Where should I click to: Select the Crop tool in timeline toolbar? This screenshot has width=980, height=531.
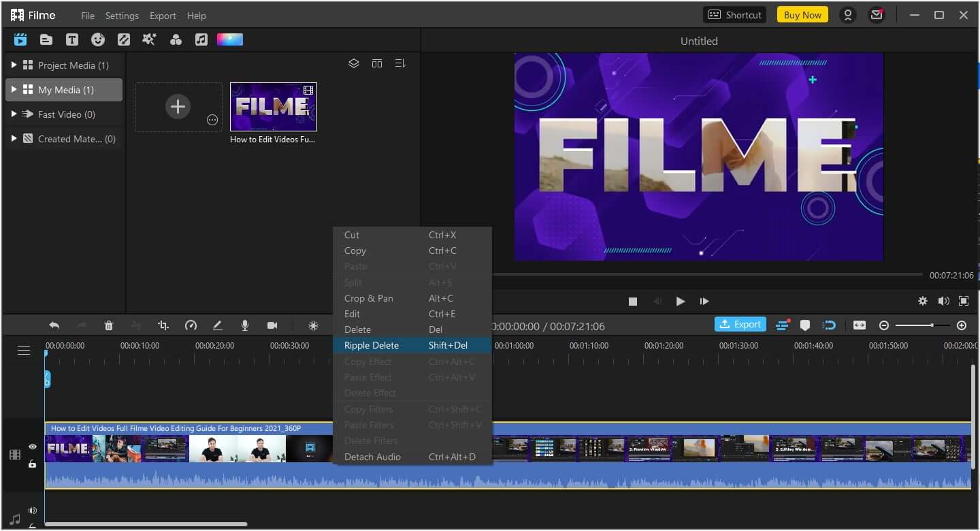point(163,325)
